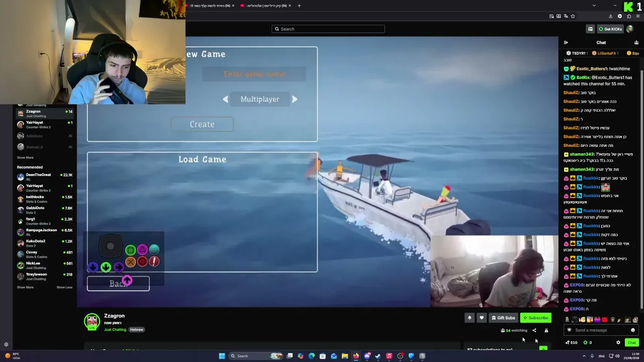Expand followed channels with Show More
The image size is (644, 362).
pyautogui.click(x=25, y=157)
